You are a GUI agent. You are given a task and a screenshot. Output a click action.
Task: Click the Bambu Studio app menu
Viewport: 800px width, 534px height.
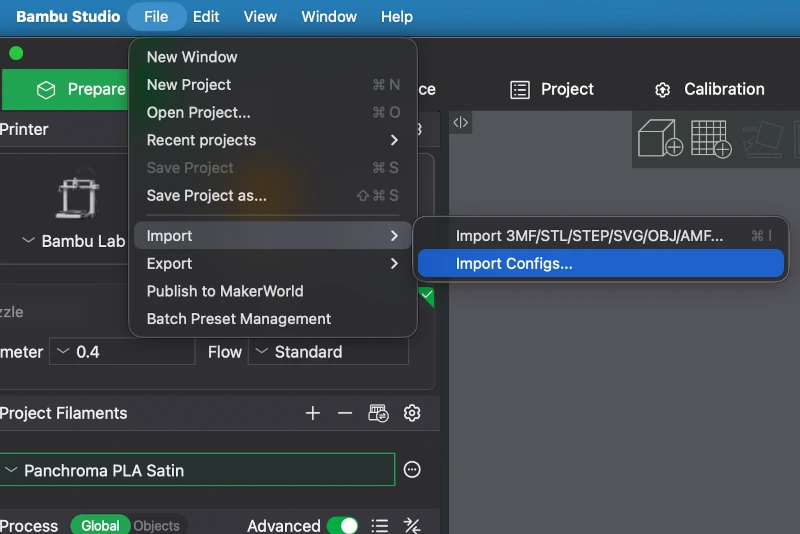(x=68, y=17)
